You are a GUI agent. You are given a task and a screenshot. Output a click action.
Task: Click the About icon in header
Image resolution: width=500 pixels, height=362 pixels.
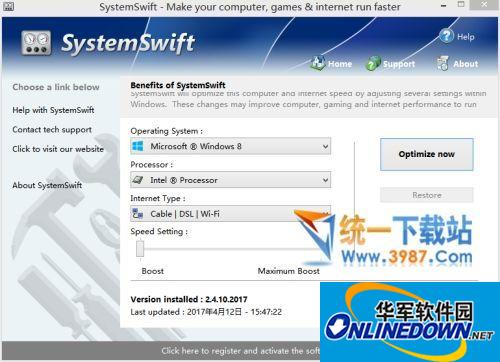click(x=443, y=63)
